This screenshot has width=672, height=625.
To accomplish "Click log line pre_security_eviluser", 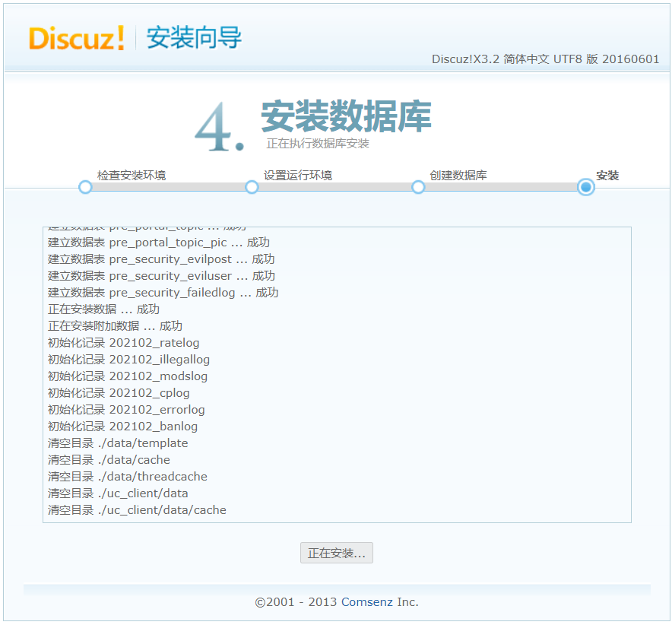I will click(x=161, y=276).
